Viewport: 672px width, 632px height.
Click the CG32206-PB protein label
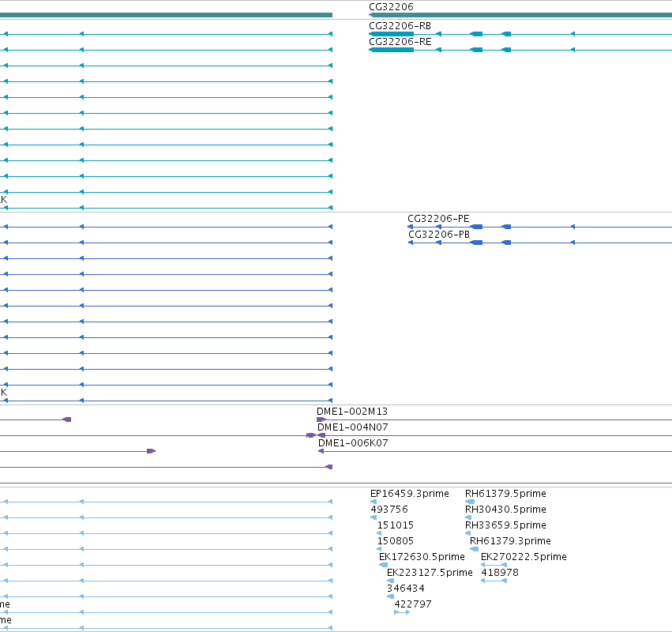coord(439,235)
